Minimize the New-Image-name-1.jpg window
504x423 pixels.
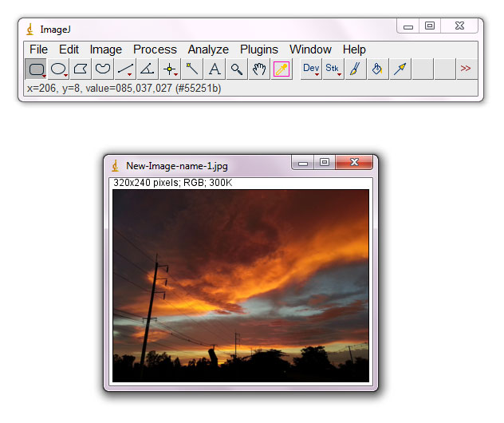point(303,163)
